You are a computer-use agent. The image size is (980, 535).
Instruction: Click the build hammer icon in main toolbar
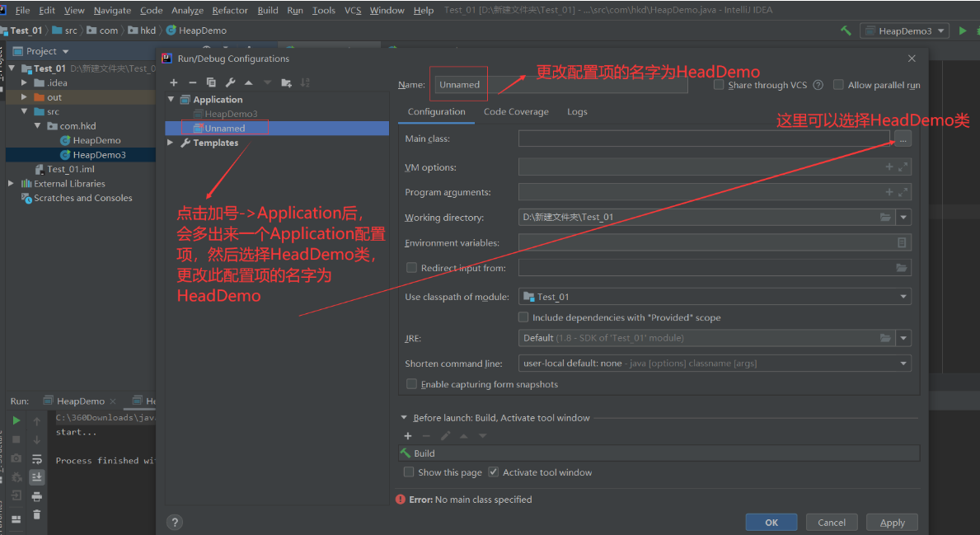846,31
